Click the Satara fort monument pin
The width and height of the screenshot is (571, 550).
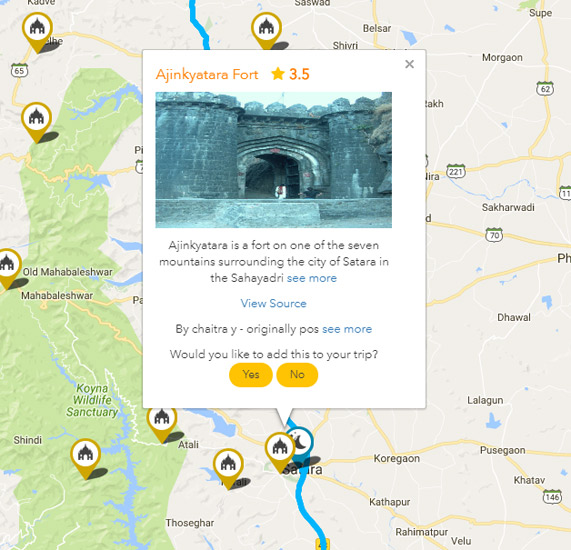pos(280,448)
